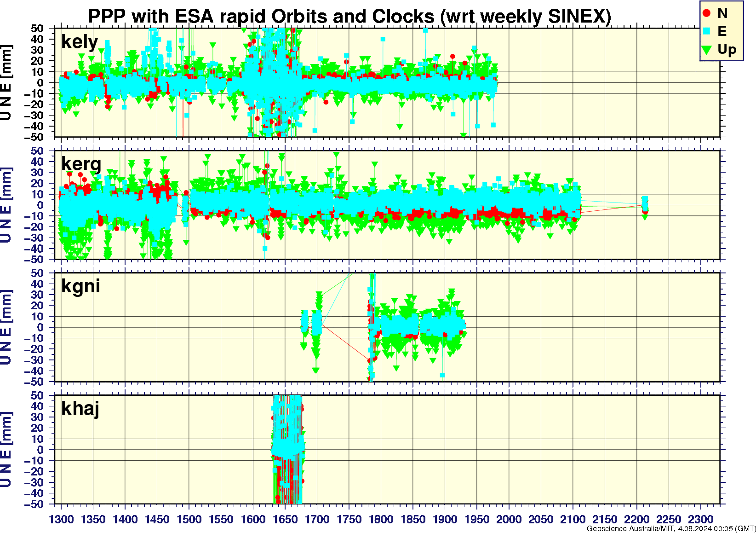Click the 'U N E [mm]' label of khaj panel
The height and width of the screenshot is (533, 756).
pyautogui.click(x=6, y=450)
